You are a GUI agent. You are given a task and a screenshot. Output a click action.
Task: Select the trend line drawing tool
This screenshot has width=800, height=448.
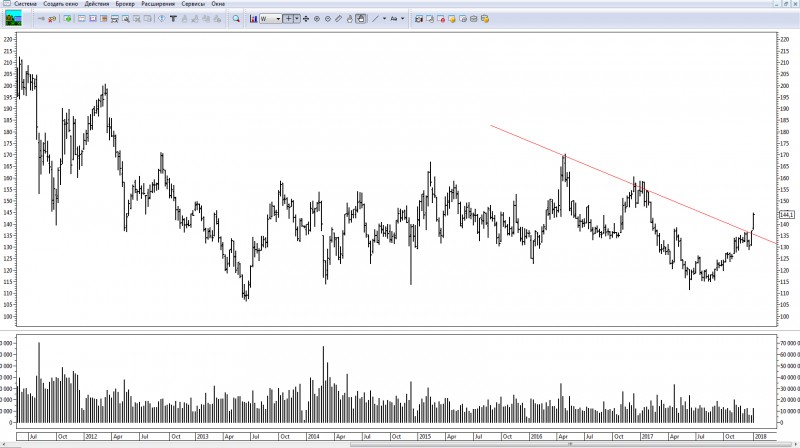[x=375, y=19]
